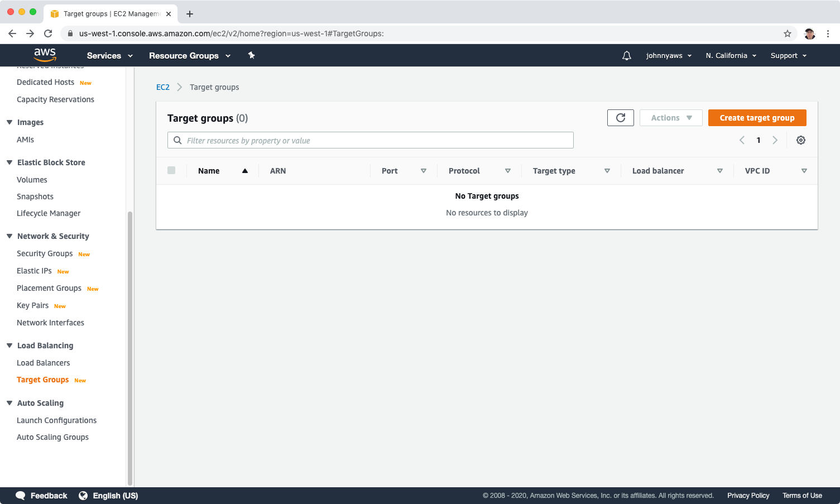Collapse Auto Scaling section
The height and width of the screenshot is (504, 840).
(9, 403)
